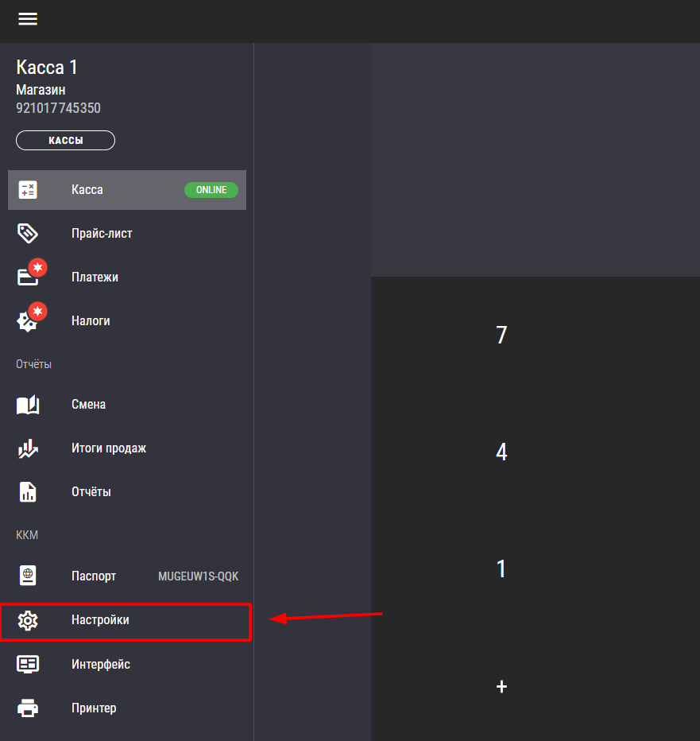Viewport: 700px width, 741px height.
Task: Tap the plus key on keypad
Action: click(x=501, y=686)
